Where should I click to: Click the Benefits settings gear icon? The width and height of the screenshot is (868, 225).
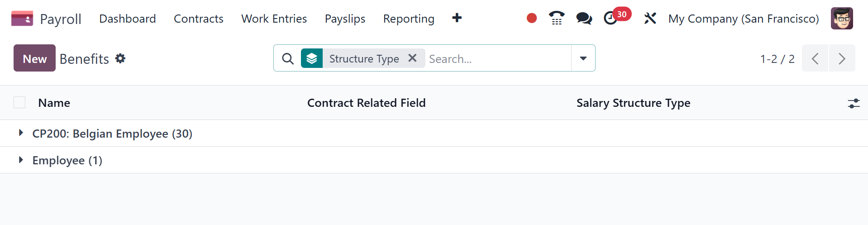[120, 58]
